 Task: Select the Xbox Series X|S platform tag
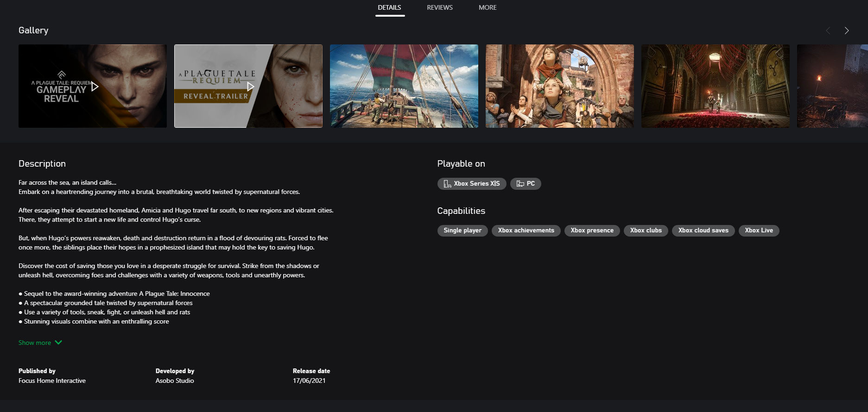(x=472, y=184)
